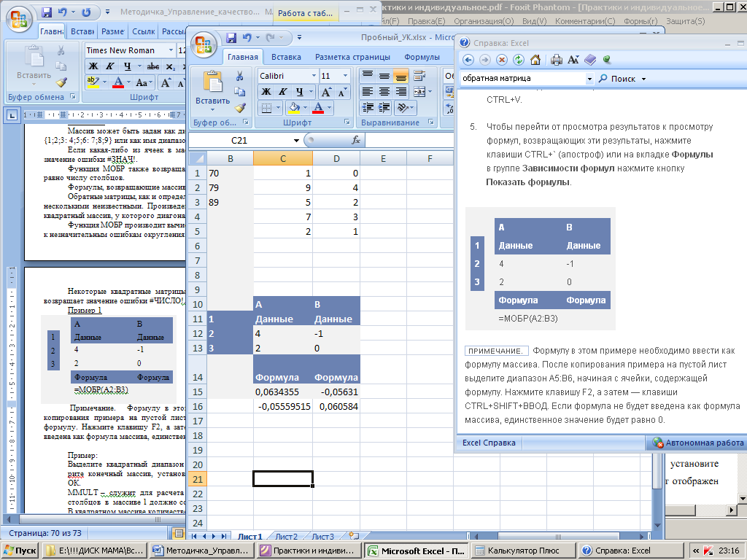Image resolution: width=747 pixels, height=560 pixels.
Task: Open Excel Разметка страницы tab
Action: tap(352, 57)
